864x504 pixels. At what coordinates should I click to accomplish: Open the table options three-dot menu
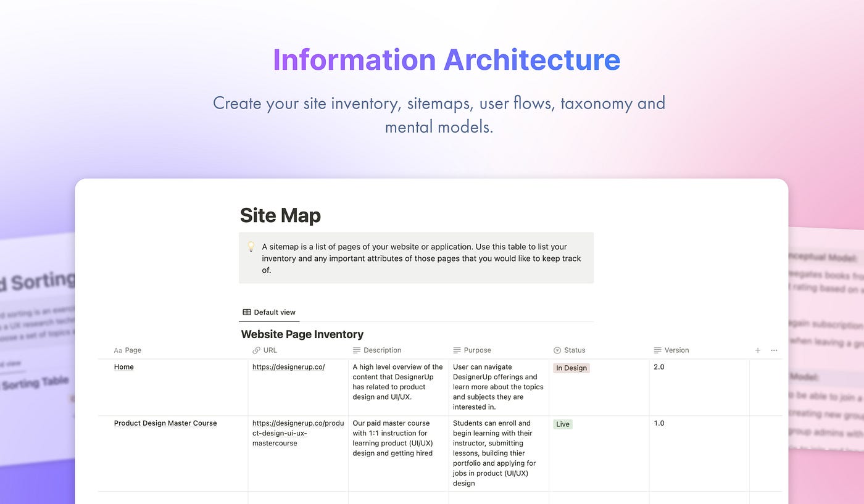774,350
